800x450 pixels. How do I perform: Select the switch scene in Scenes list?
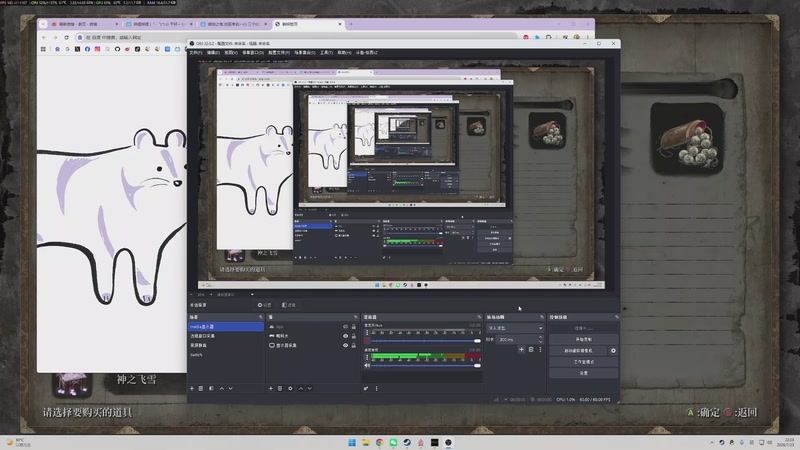(226, 355)
